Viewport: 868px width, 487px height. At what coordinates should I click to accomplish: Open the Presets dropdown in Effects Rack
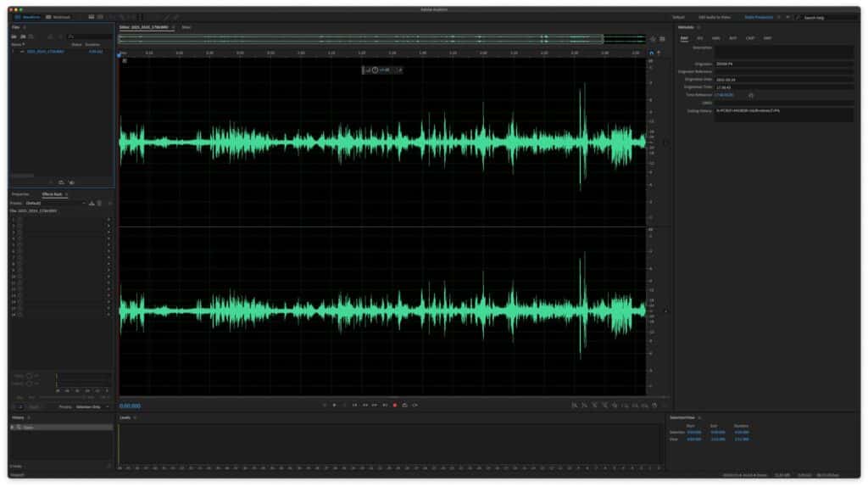point(55,204)
